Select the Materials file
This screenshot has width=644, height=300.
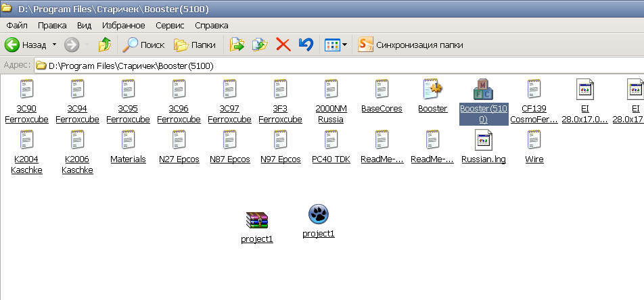click(128, 147)
